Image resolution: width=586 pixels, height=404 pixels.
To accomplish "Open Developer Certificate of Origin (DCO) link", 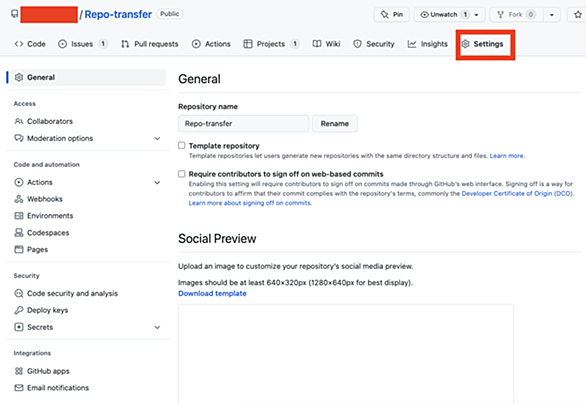I will 518,193.
